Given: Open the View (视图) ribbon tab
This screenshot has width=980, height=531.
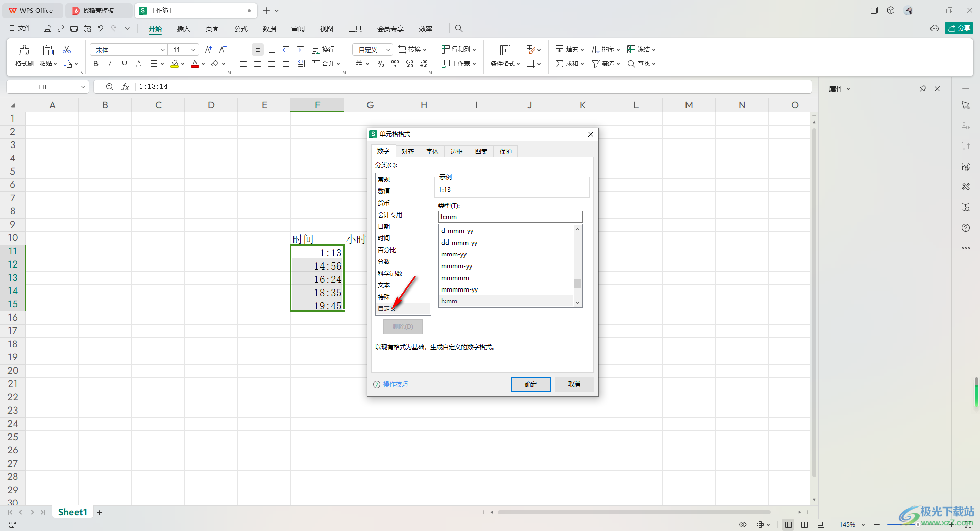Looking at the screenshot, I should (327, 29).
